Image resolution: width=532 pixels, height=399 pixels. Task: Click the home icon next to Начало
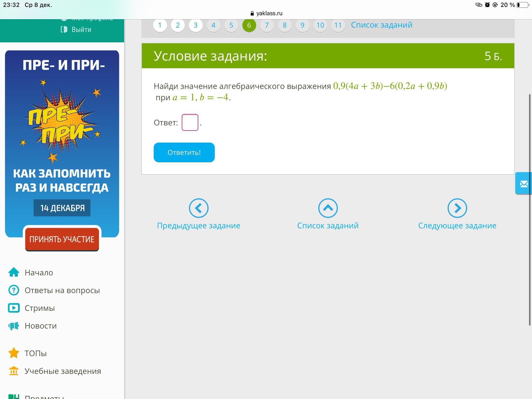(14, 272)
